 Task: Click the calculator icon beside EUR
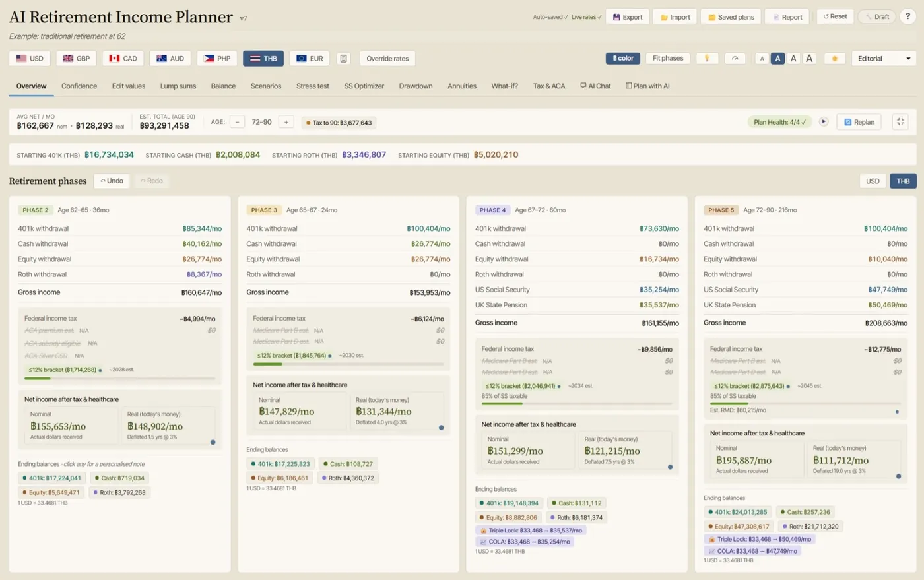tap(343, 59)
